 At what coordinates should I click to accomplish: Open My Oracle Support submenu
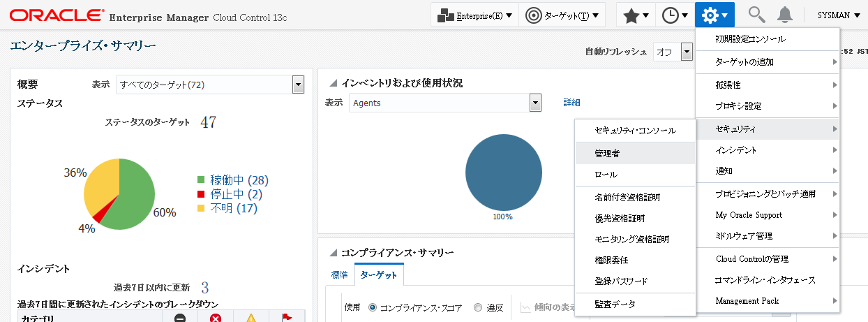tap(768, 215)
